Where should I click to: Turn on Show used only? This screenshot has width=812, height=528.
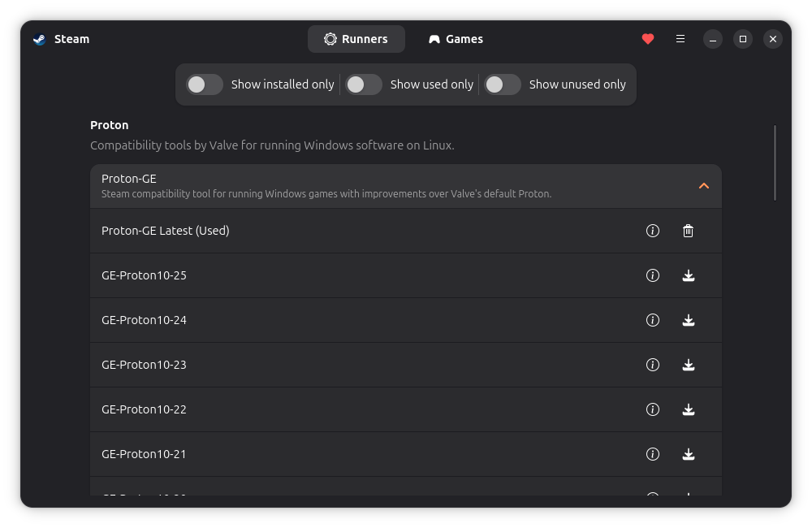point(363,84)
